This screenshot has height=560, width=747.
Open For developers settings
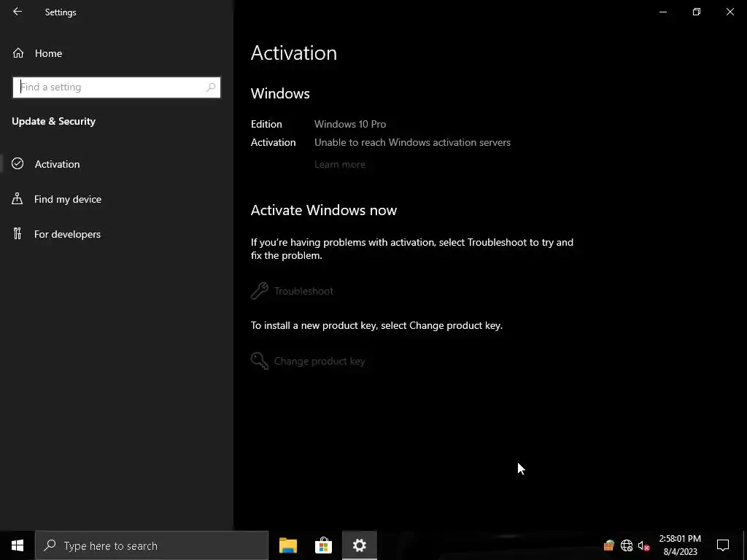pos(117,234)
